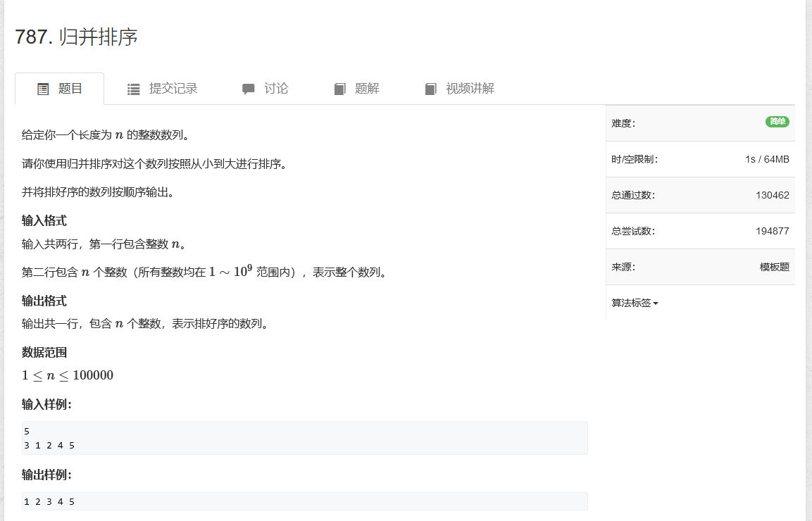The image size is (812, 521).
Task: Click the 模板题 source label
Action: (775, 266)
